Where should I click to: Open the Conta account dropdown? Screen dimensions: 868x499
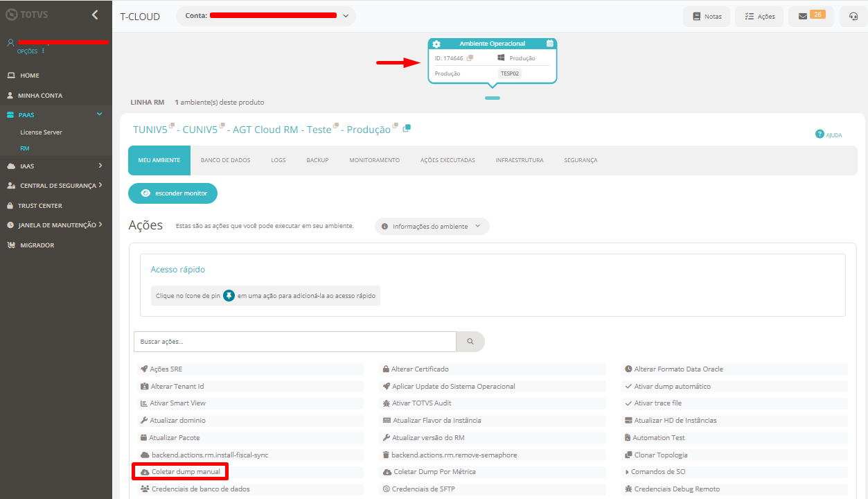266,16
